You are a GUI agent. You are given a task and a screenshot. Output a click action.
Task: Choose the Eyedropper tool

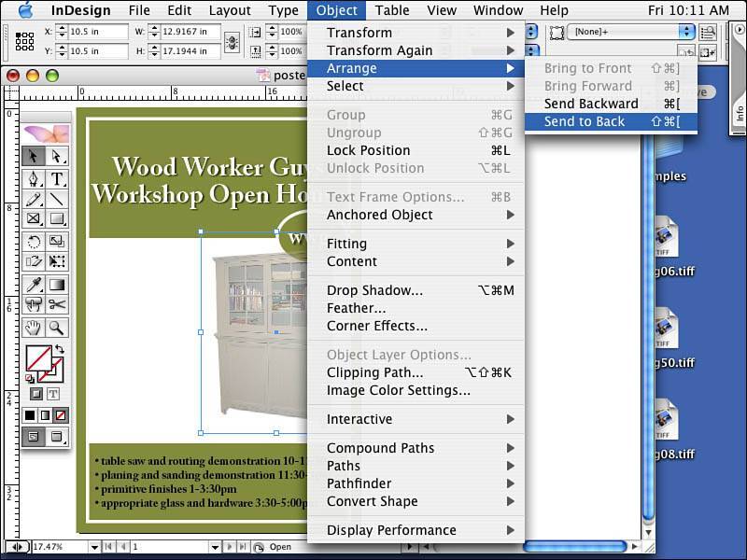35,285
